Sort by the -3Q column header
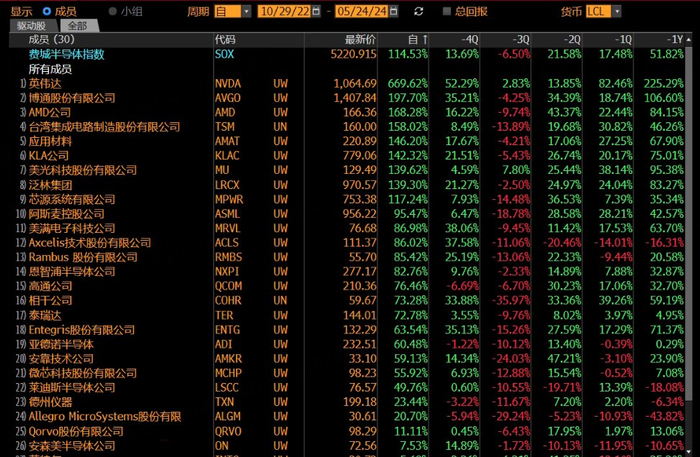 521,40
